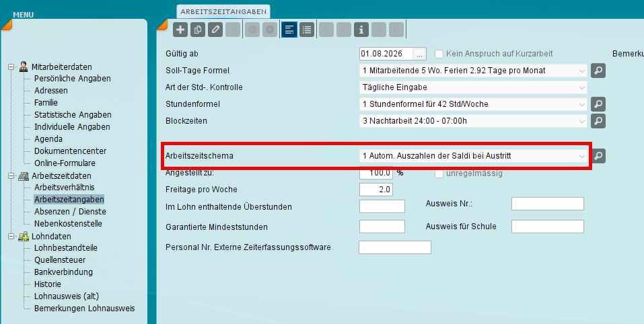The image size is (644, 324).
Task: Click the Ausweis für Schule field
Action: (548, 227)
